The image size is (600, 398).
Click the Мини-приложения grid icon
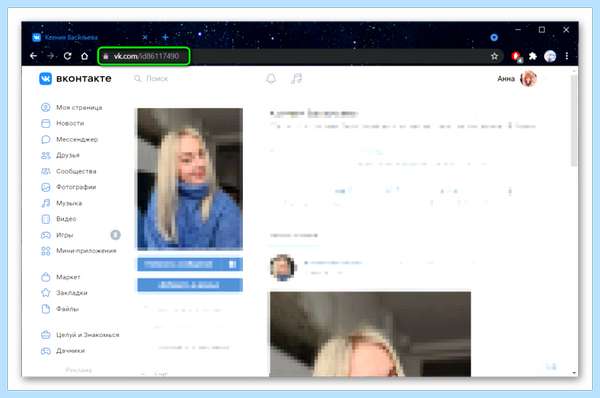point(46,251)
